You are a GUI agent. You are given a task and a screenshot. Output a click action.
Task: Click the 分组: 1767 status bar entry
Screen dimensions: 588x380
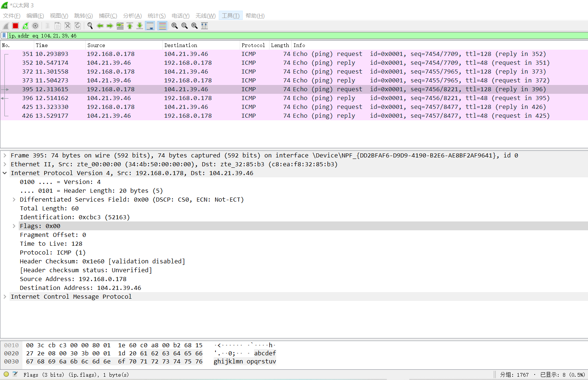click(514, 375)
